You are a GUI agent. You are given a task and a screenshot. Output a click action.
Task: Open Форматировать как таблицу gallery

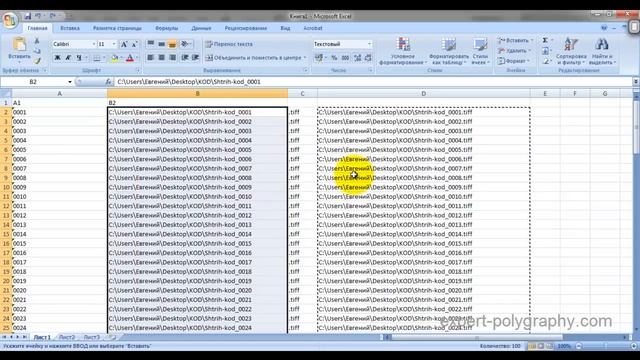click(448, 51)
